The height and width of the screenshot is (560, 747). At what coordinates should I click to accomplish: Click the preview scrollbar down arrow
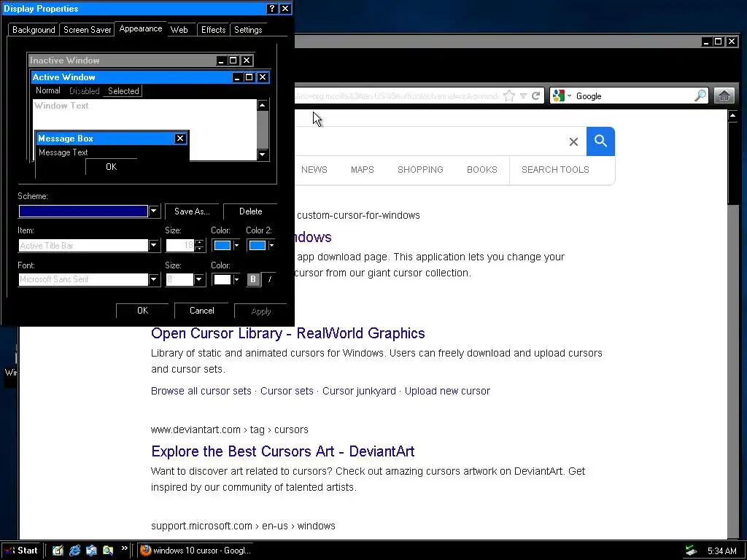(x=263, y=155)
